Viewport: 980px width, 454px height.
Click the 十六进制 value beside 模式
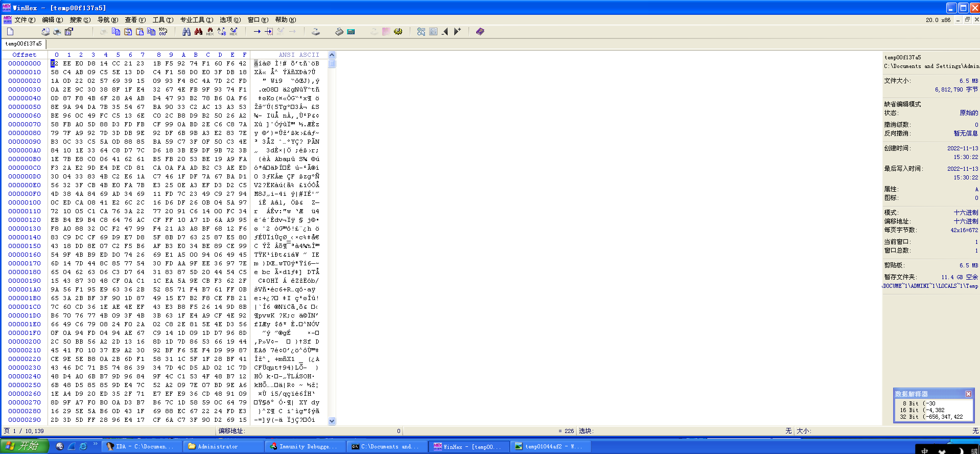(966, 213)
